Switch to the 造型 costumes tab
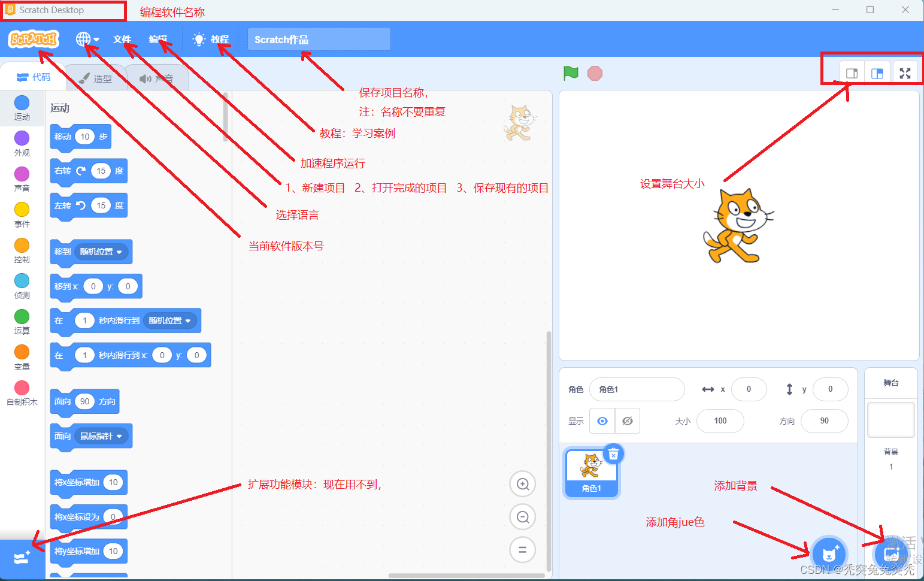Screen dimensions: 924x581 click(x=95, y=78)
